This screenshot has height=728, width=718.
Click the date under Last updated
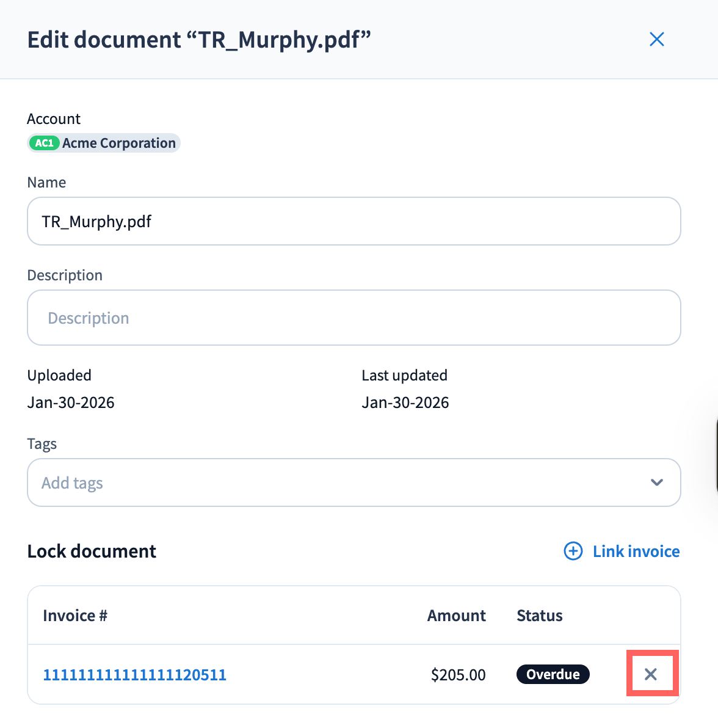(x=405, y=402)
